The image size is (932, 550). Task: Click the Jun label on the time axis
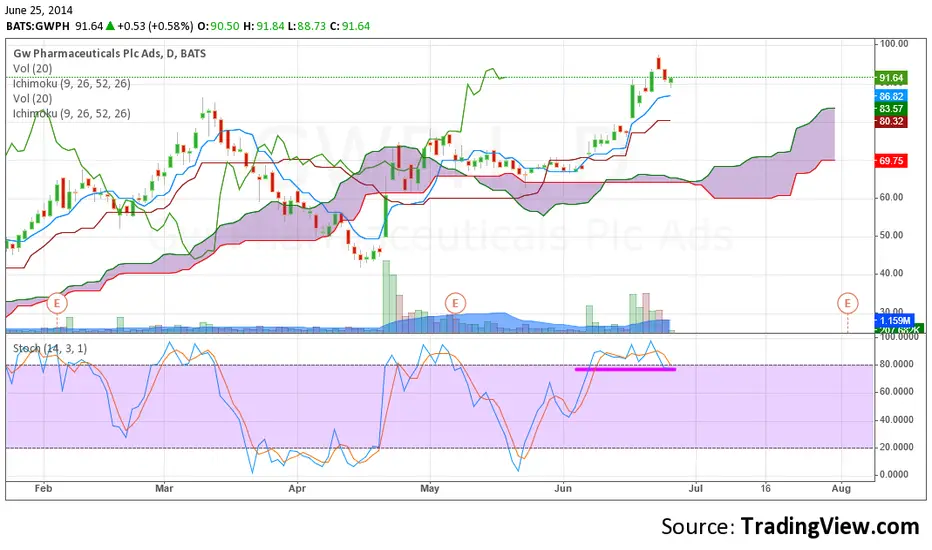[563, 488]
